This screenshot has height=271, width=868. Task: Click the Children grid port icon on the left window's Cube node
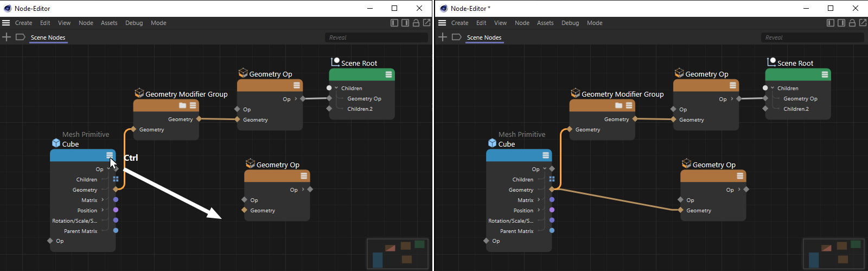[116, 179]
